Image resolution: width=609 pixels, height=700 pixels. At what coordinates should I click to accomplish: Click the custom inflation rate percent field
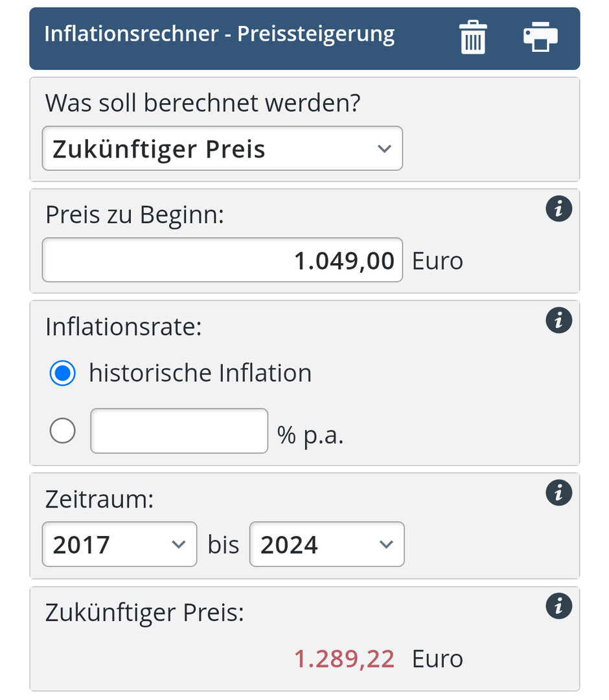179,430
